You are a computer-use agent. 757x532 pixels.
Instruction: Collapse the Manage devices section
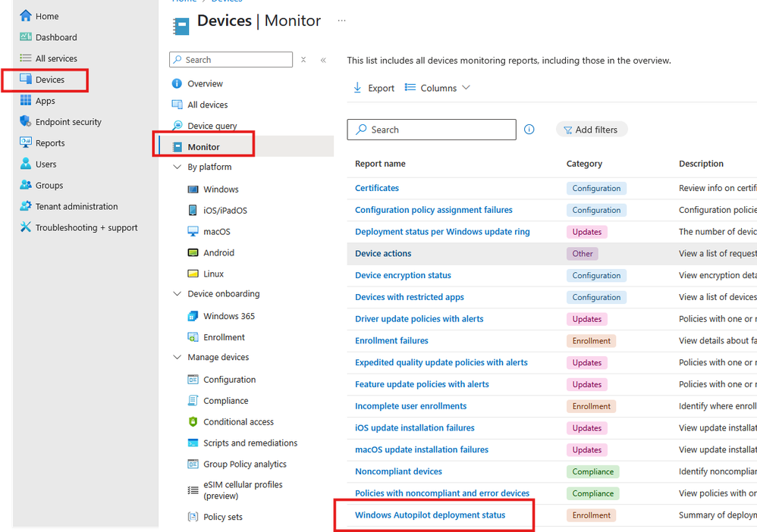click(177, 358)
